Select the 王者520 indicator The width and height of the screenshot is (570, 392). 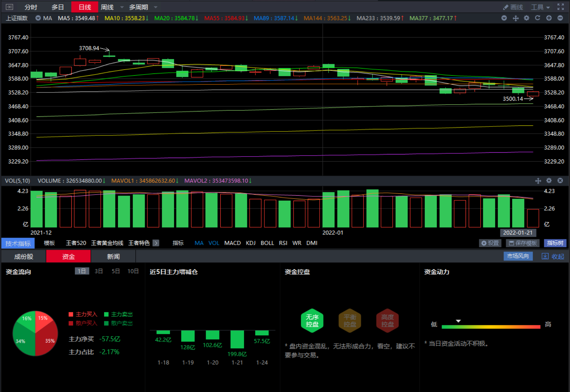[76, 243]
